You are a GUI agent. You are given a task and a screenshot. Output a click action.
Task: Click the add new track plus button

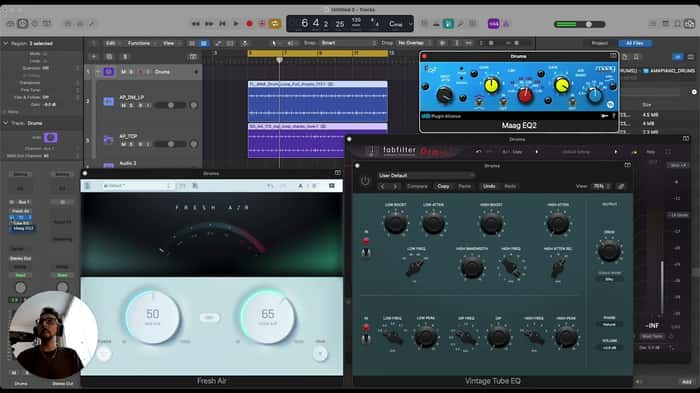coord(94,57)
